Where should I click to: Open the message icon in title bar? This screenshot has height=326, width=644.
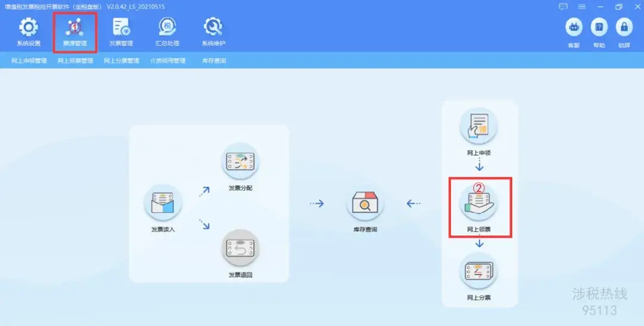[x=563, y=7]
